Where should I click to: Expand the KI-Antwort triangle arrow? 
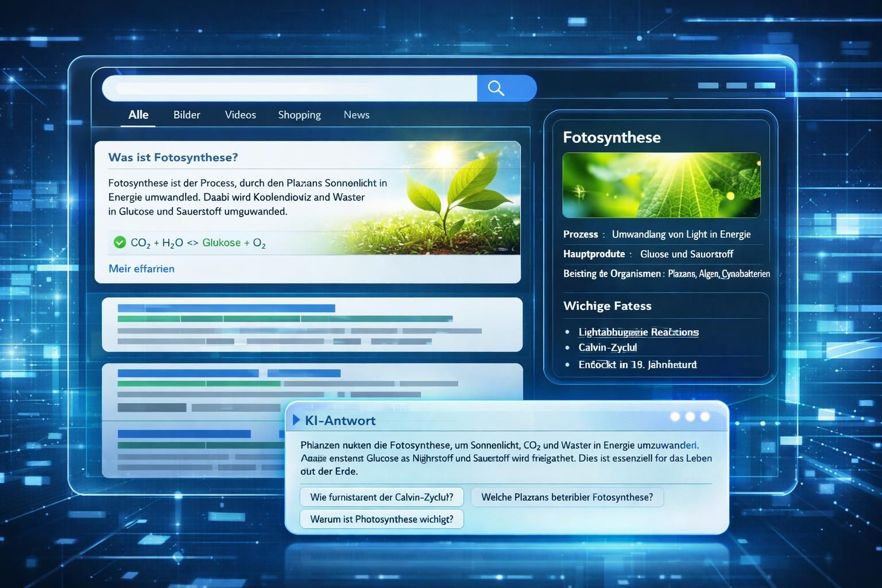pyautogui.click(x=296, y=420)
